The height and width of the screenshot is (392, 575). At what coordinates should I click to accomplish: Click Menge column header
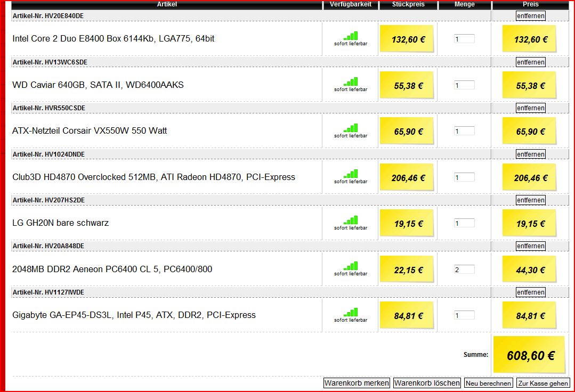pos(464,4)
